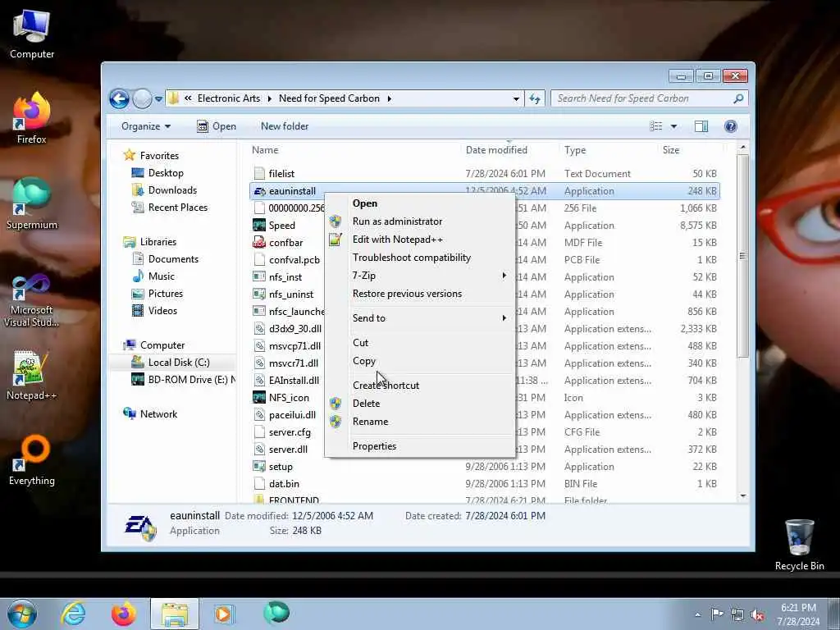This screenshot has height=630, width=840.
Task: Choose Create shortcut in context menu
Action: tap(420, 386)
